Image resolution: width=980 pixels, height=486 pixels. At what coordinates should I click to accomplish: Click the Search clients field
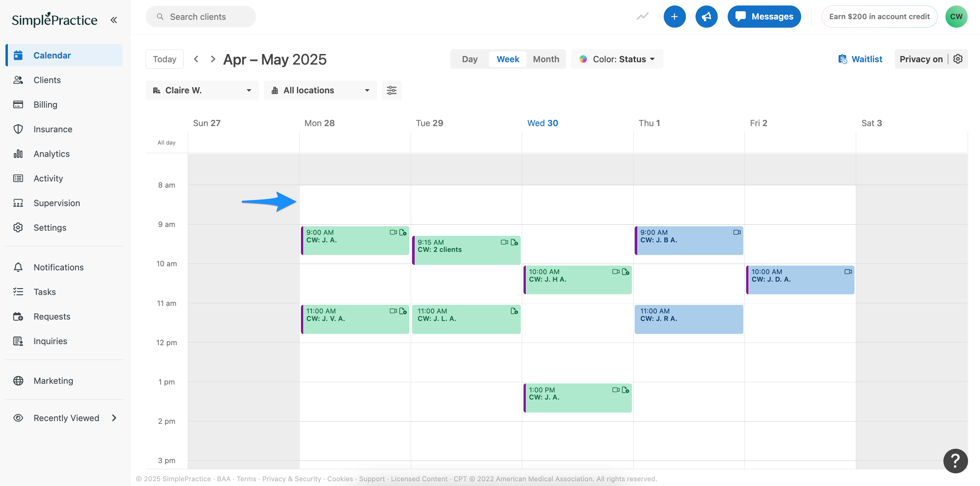coord(200,16)
